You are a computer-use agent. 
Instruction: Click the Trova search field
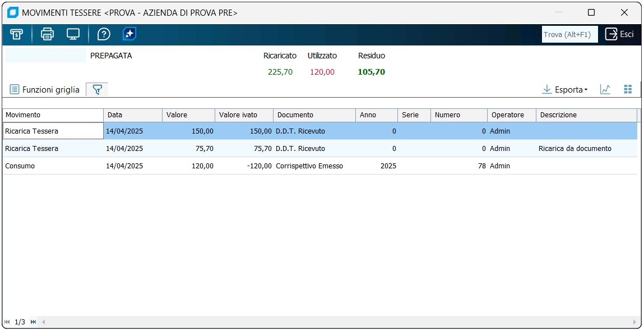coord(569,35)
